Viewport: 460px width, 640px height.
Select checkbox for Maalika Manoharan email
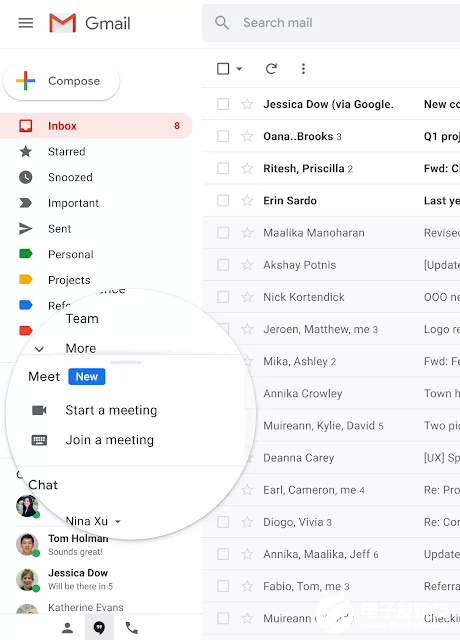point(223,233)
